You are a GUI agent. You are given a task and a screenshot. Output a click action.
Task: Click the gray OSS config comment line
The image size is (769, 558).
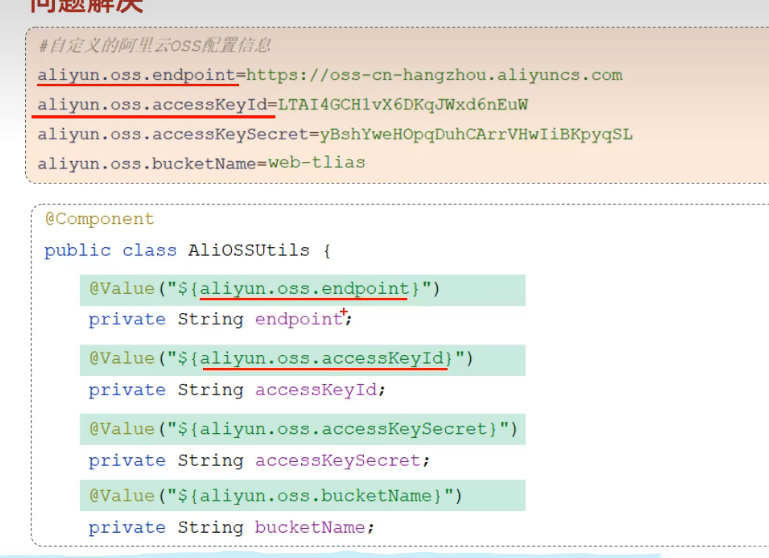pyautogui.click(x=154, y=46)
